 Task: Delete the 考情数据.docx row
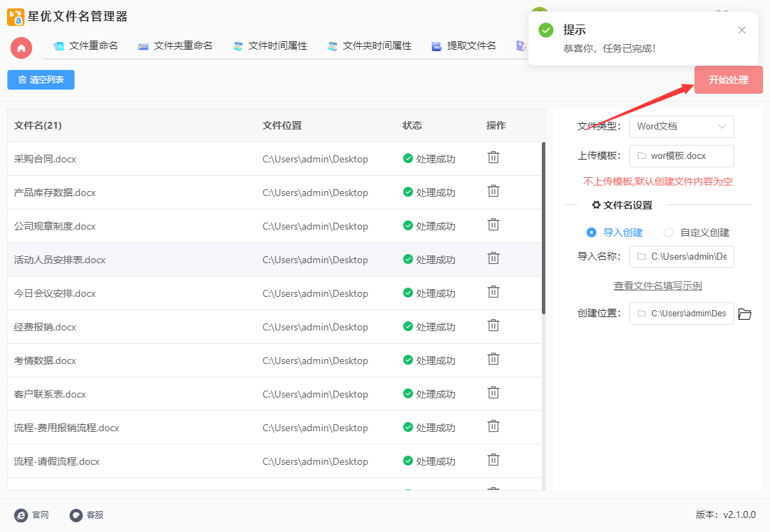[x=493, y=360]
